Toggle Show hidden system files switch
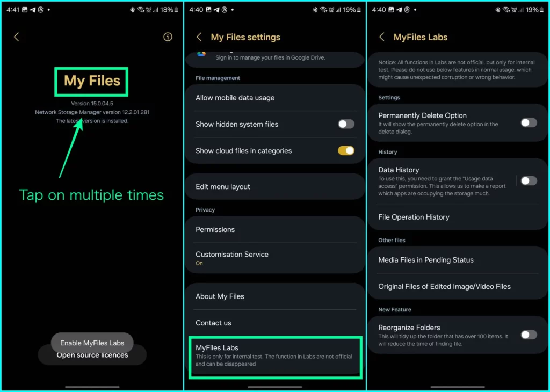The height and width of the screenshot is (392, 550). [346, 124]
